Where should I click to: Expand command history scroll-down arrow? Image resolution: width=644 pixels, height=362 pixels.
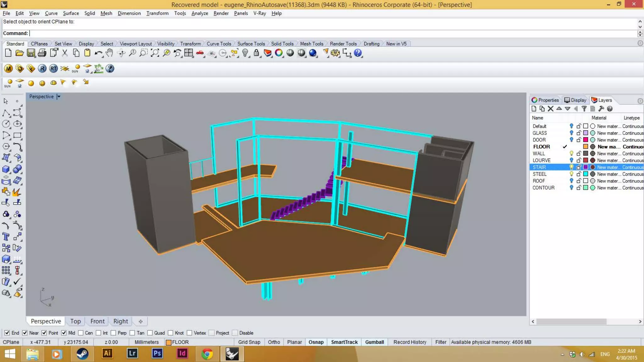coord(640,27)
